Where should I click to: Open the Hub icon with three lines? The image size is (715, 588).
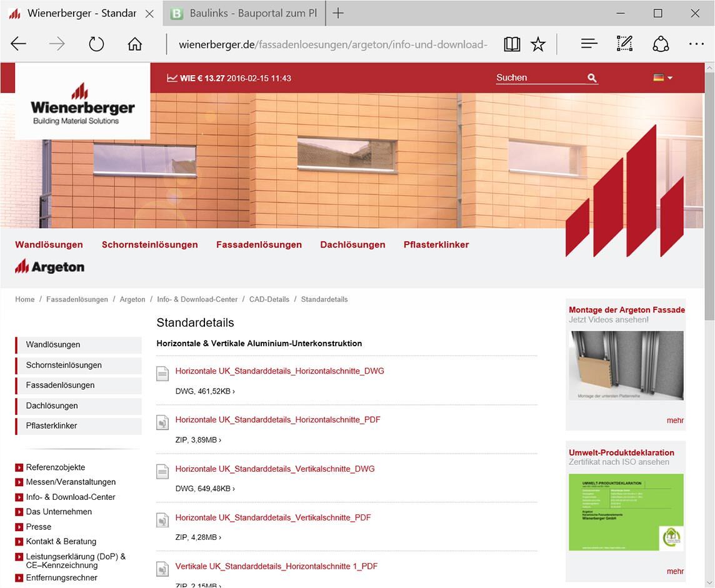pyautogui.click(x=589, y=44)
